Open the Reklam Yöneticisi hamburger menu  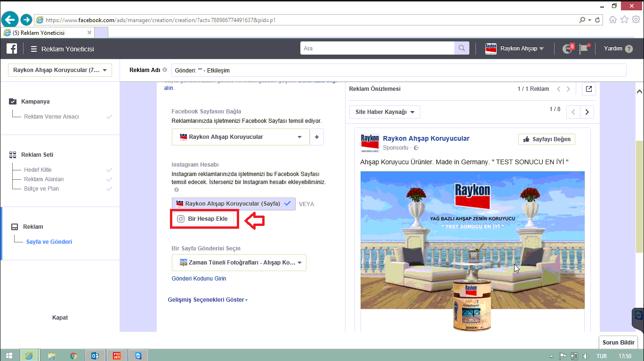(34, 49)
